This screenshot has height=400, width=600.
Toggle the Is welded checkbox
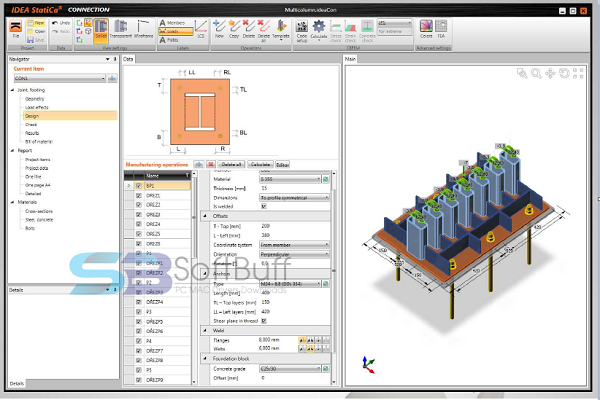264,206
